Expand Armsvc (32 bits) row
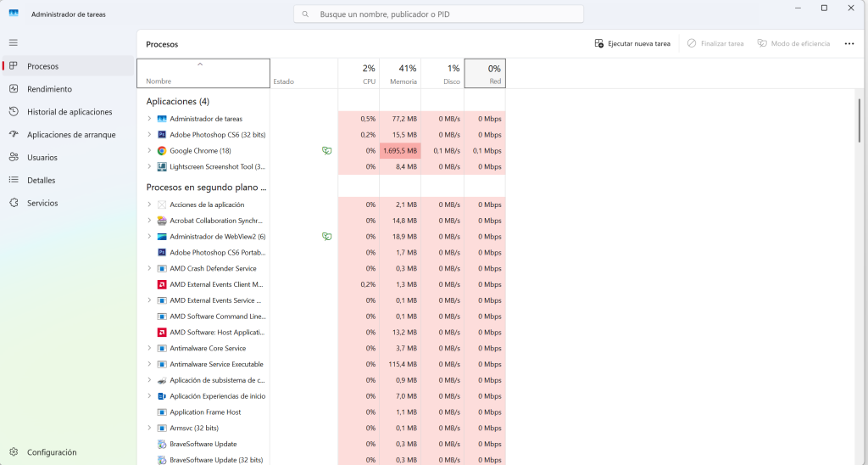The height and width of the screenshot is (465, 868). [149, 428]
